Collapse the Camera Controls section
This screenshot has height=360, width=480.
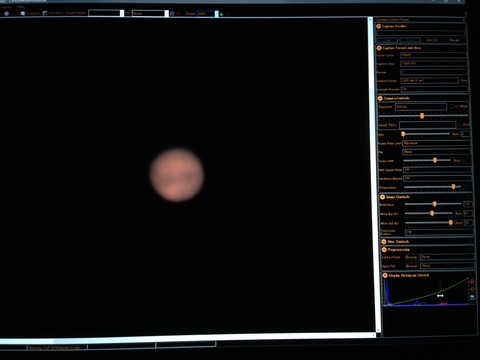tap(380, 98)
